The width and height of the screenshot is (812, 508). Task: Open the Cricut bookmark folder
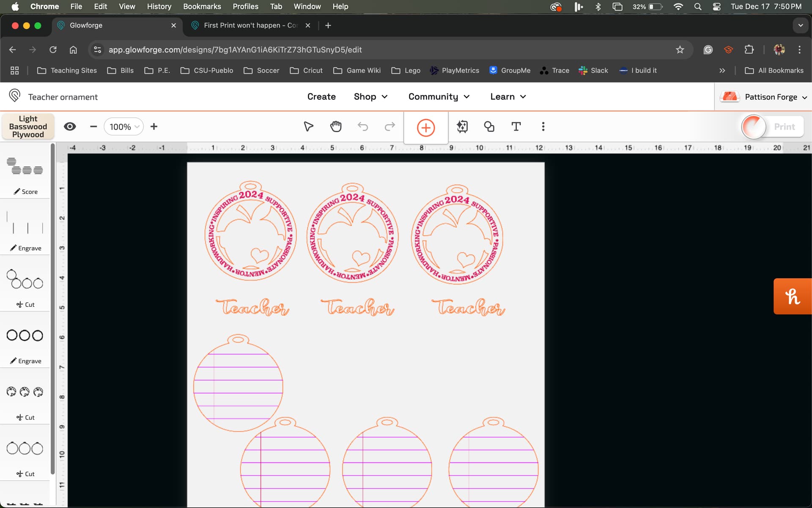click(x=306, y=70)
